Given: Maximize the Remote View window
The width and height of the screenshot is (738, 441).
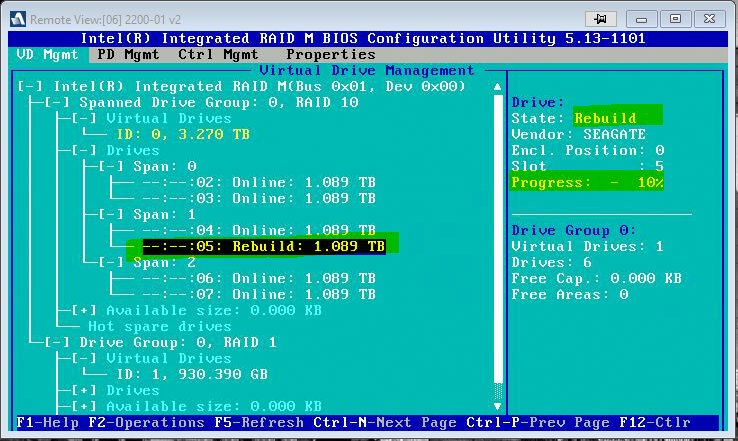Looking at the screenshot, I should click(x=675, y=19).
